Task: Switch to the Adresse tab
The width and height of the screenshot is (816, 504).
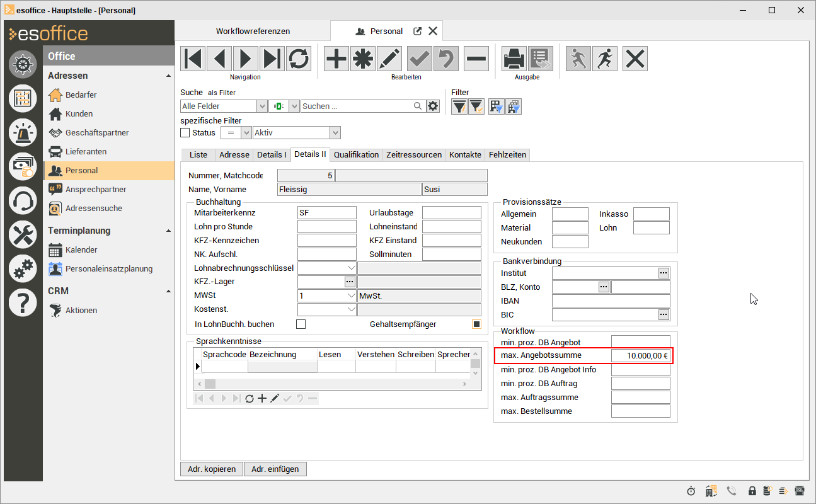Action: coord(234,155)
